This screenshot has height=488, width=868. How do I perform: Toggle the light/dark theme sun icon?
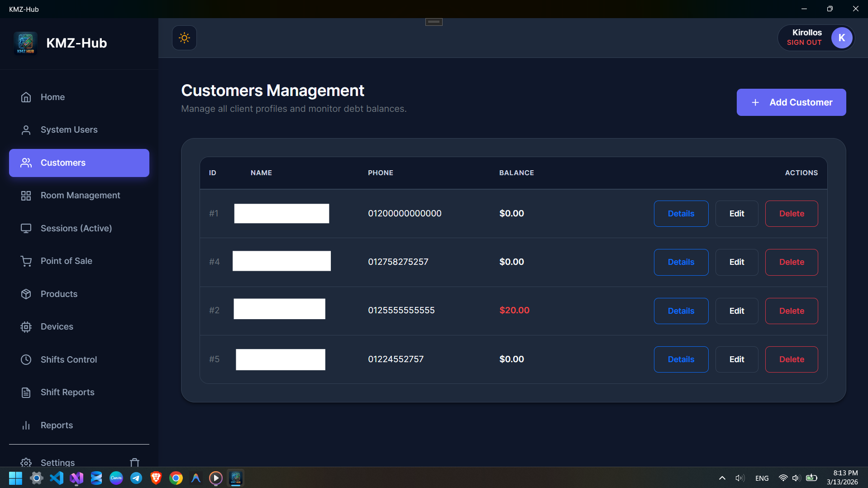point(184,38)
